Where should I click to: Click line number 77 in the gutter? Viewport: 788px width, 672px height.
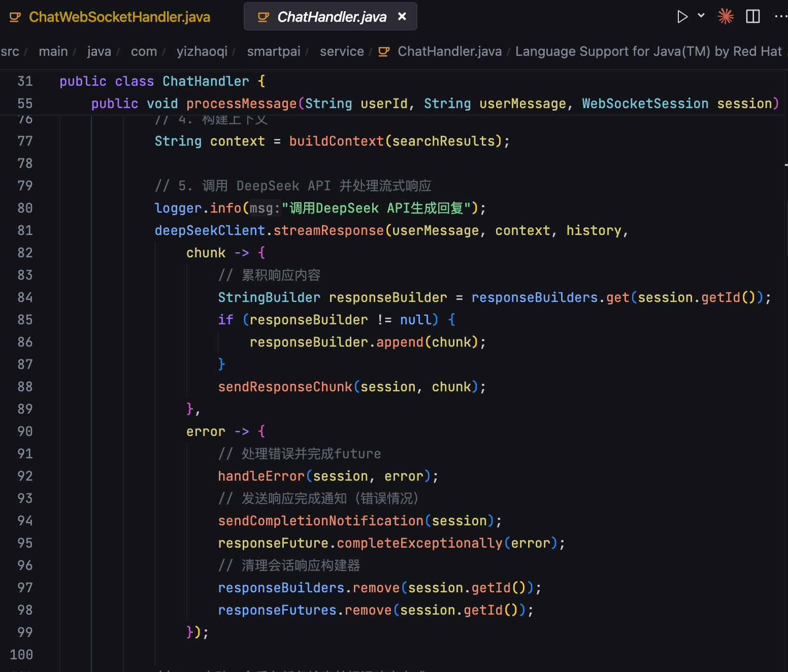(x=25, y=141)
